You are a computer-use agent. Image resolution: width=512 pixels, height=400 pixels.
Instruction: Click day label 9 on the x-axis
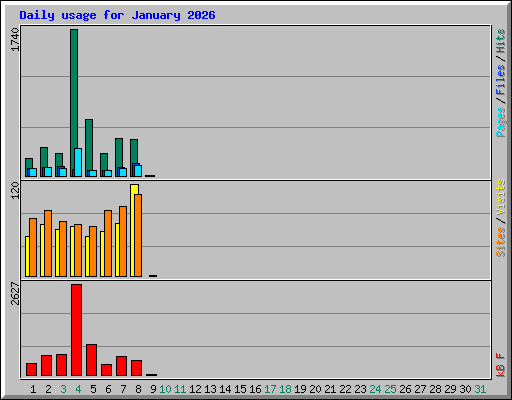click(153, 389)
